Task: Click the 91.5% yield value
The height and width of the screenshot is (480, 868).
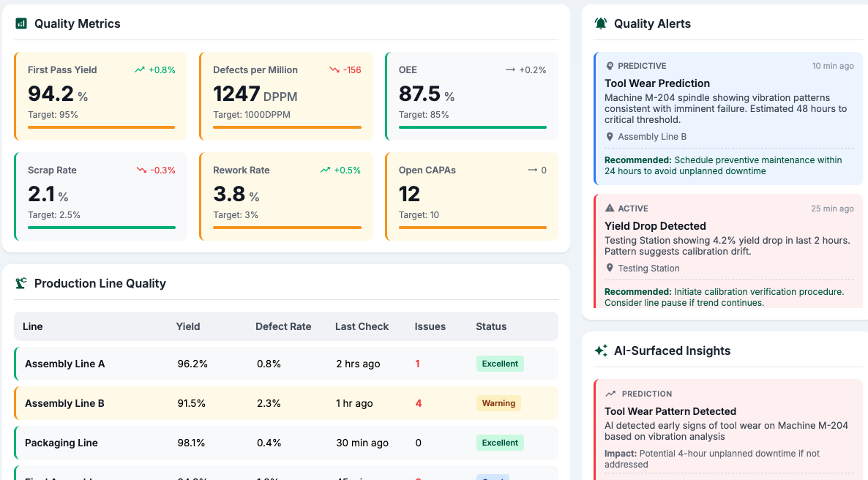Action: click(192, 404)
